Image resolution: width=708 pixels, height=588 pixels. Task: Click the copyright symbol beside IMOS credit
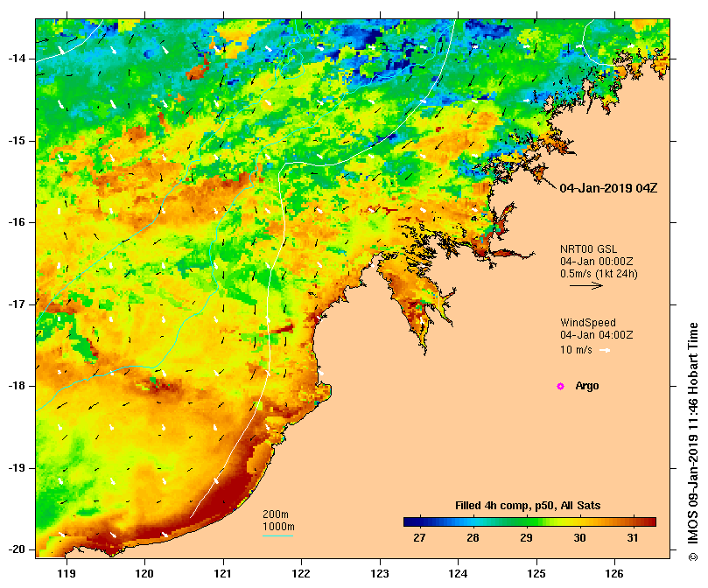point(693,556)
